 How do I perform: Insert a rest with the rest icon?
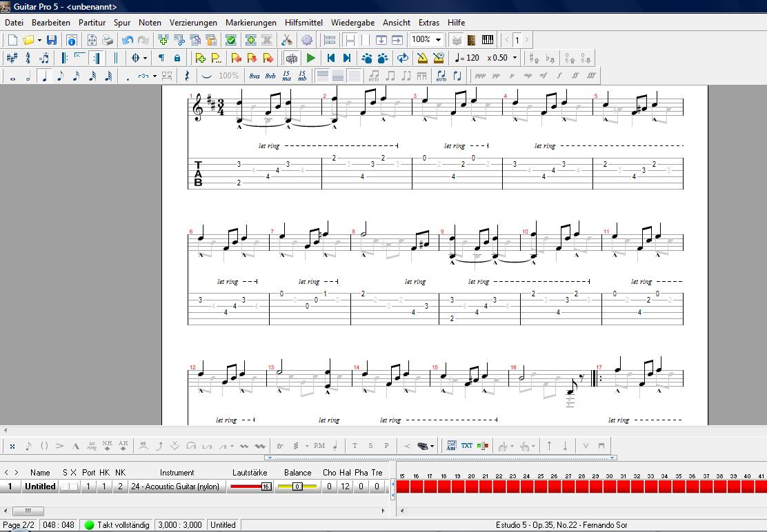point(187,76)
